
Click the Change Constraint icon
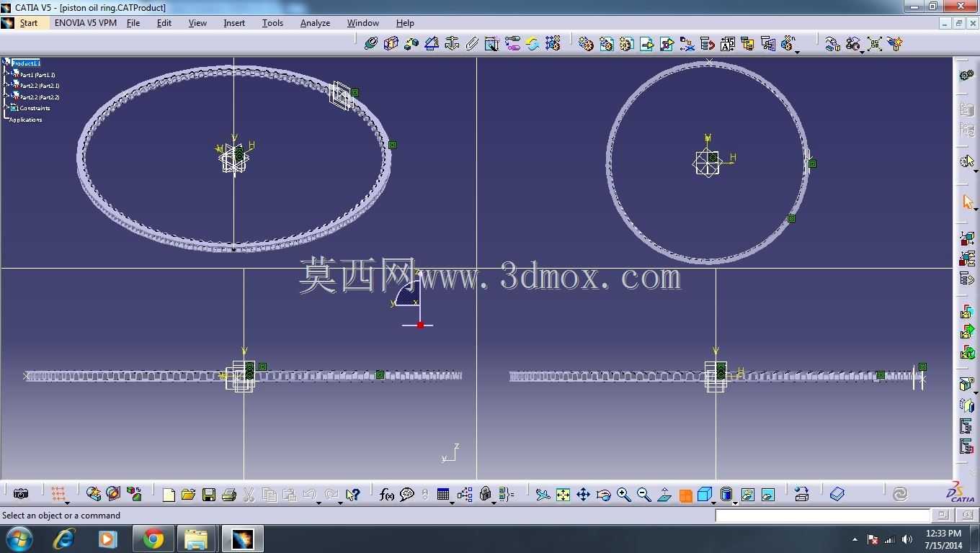tap(533, 44)
